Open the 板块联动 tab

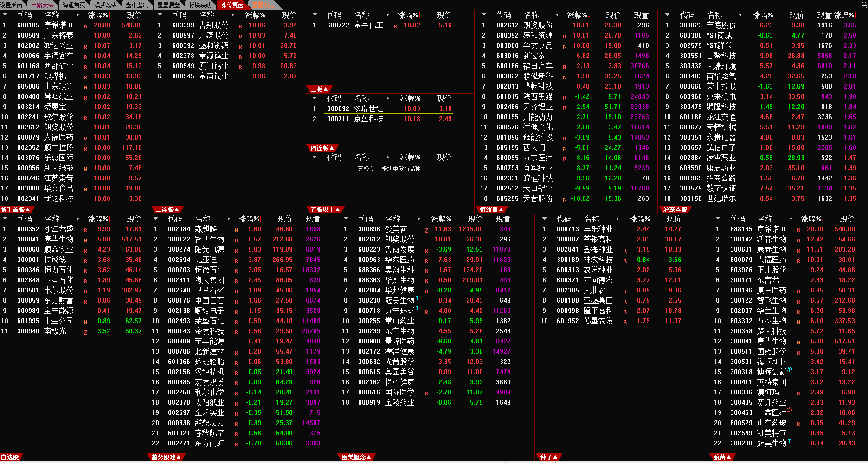[200, 5]
